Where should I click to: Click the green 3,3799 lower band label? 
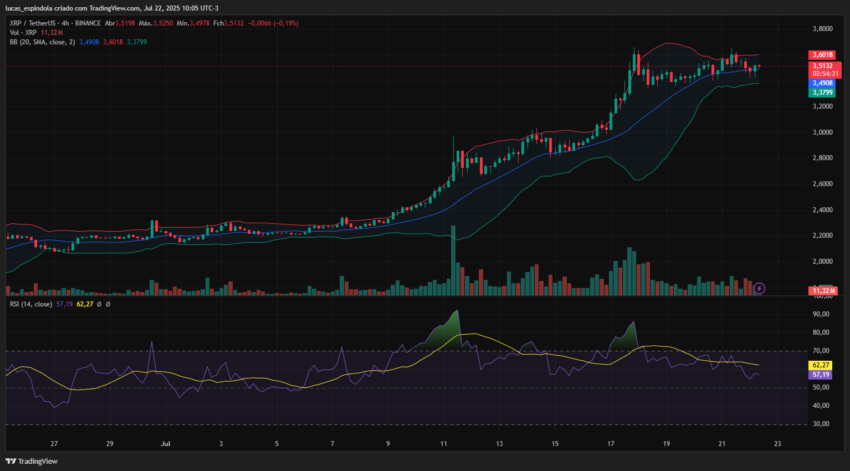(x=822, y=93)
